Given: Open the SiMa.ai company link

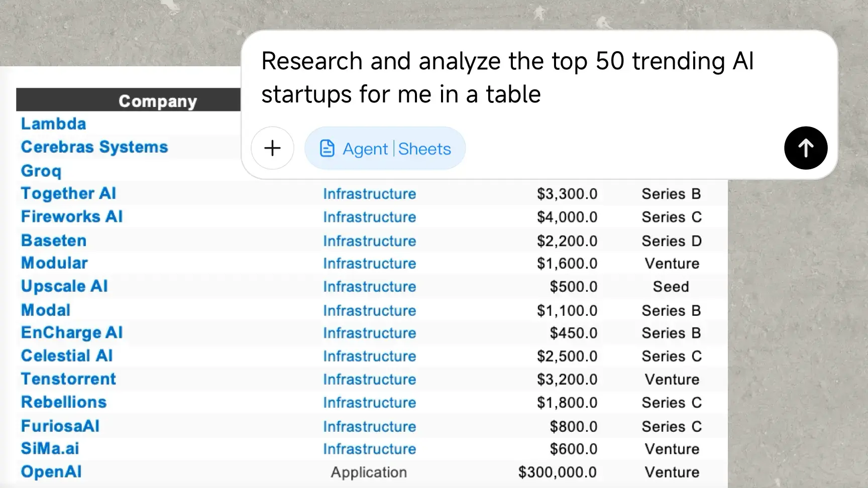Looking at the screenshot, I should click(x=50, y=448).
